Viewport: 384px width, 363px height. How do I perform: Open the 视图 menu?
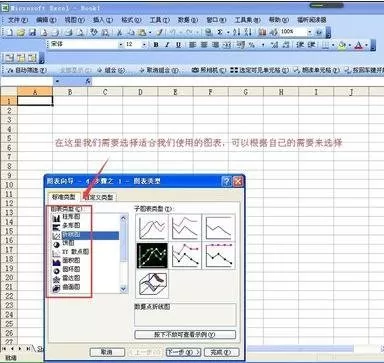pyautogui.click(x=75, y=20)
